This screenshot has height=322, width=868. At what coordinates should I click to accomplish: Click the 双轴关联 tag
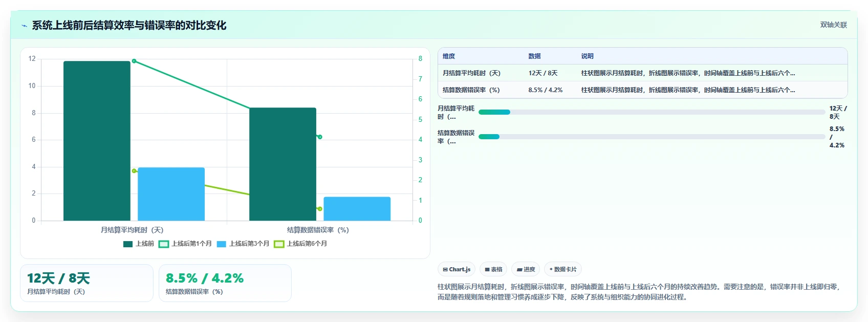click(x=833, y=25)
